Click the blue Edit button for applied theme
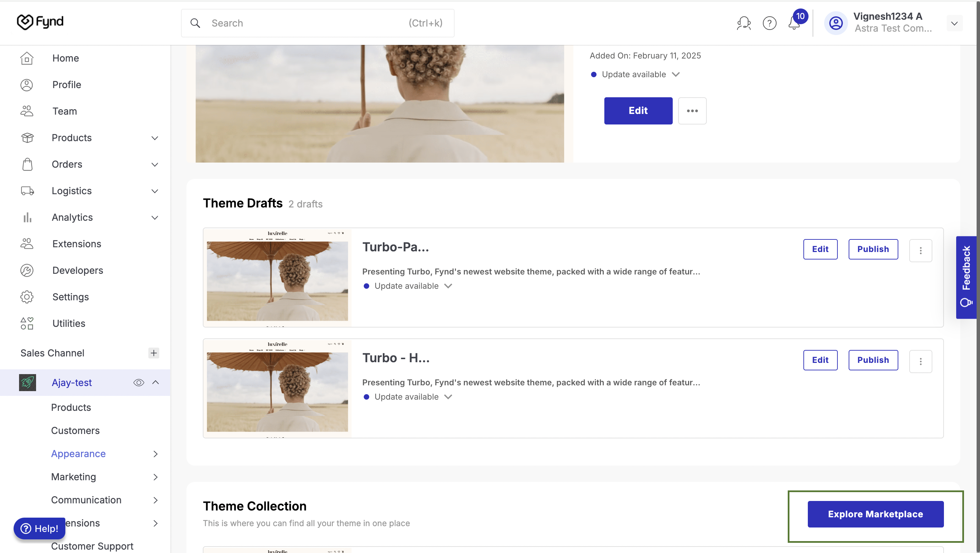Viewport: 980px width, 553px height. (638, 111)
